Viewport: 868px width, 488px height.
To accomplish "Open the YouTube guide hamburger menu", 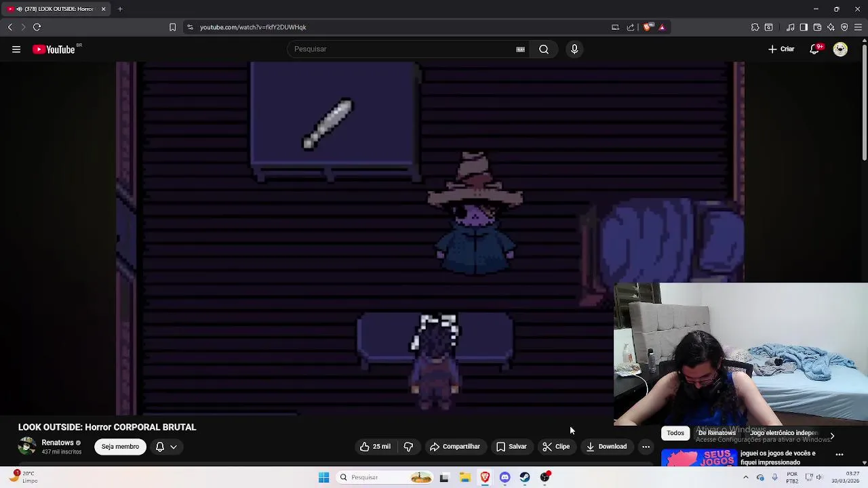I will pos(16,49).
